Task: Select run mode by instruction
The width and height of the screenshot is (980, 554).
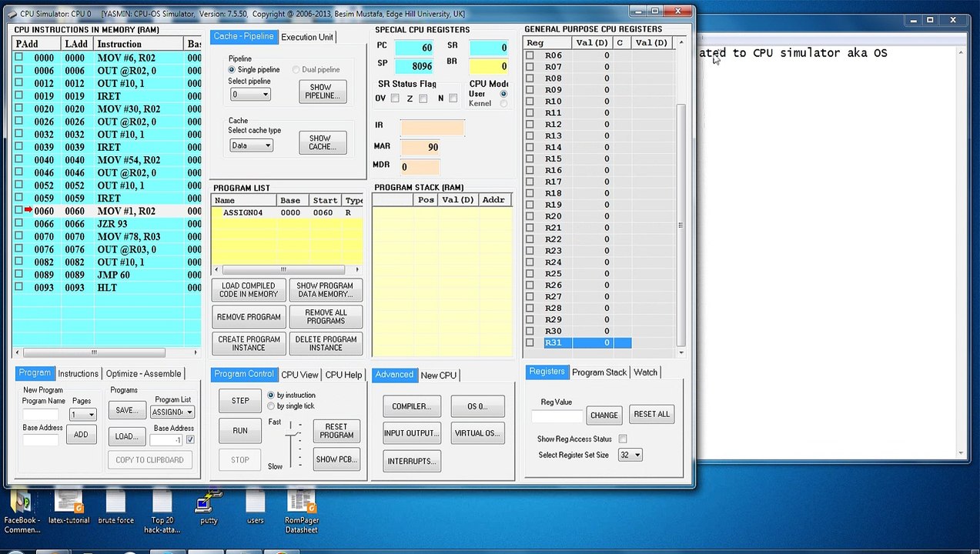Action: point(270,395)
